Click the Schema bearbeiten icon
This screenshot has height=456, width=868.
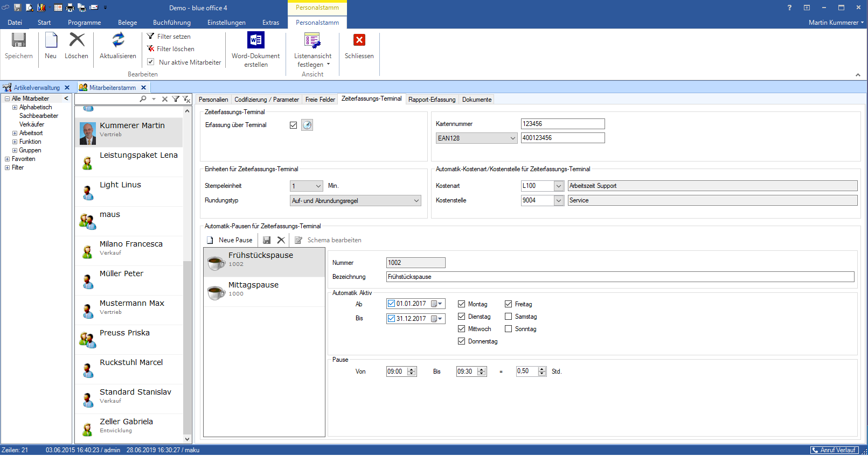click(x=298, y=240)
